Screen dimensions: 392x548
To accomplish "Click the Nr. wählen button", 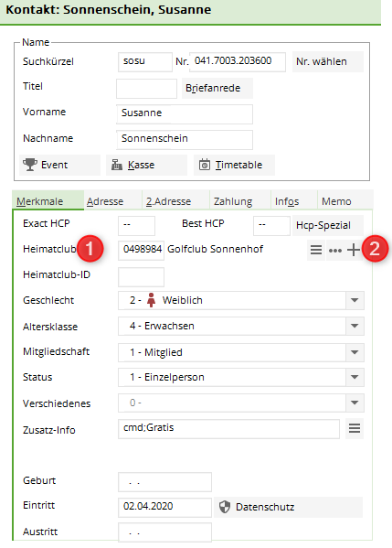I will [x=328, y=61].
